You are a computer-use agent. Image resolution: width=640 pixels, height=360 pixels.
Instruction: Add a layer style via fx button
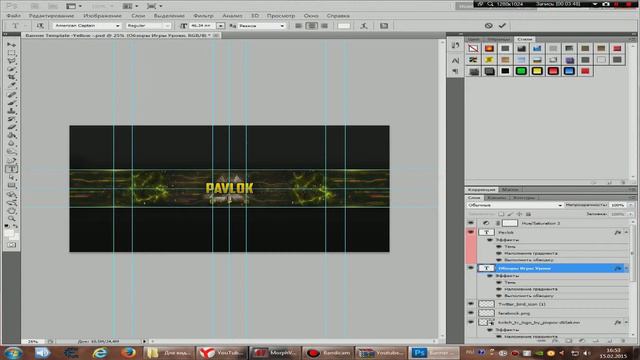point(556,340)
